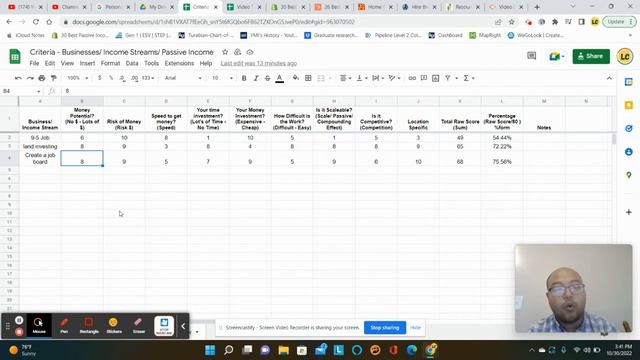Click the Insert chart icon
This screenshot has height=360, width=640.
pos(436,78)
